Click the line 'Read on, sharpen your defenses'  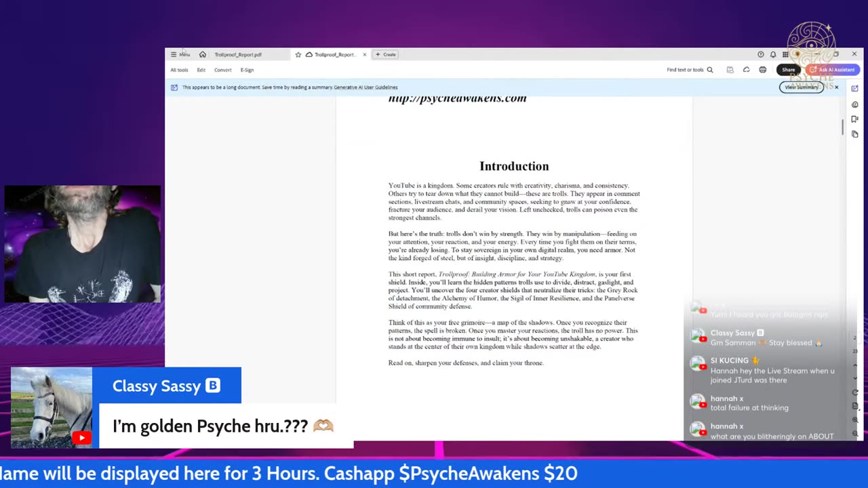coord(466,363)
